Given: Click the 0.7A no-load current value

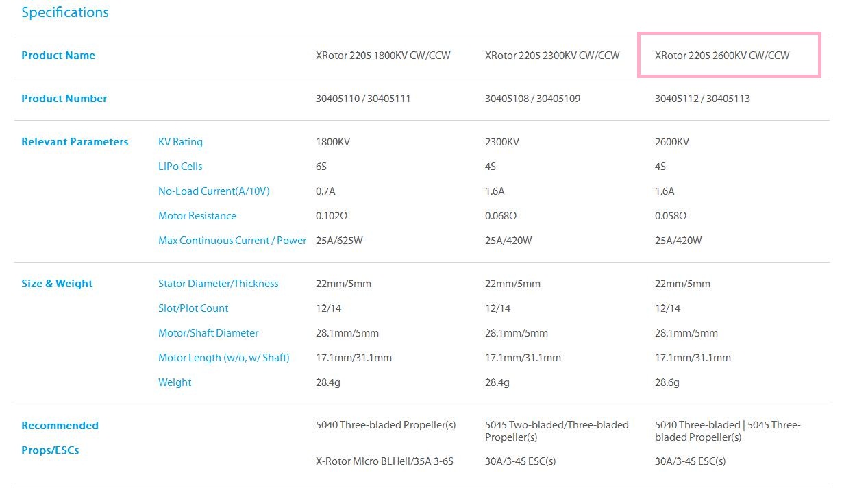Looking at the screenshot, I should tap(325, 191).
